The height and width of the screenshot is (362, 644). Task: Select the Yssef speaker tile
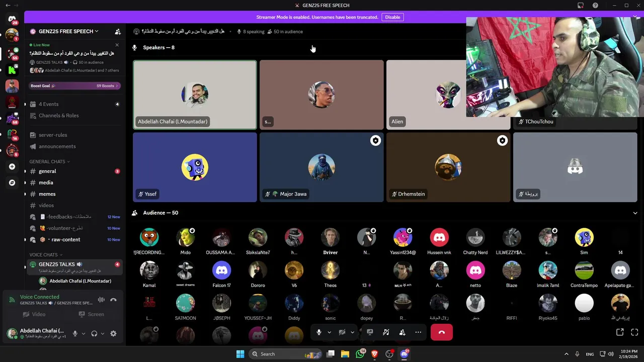[x=195, y=167]
